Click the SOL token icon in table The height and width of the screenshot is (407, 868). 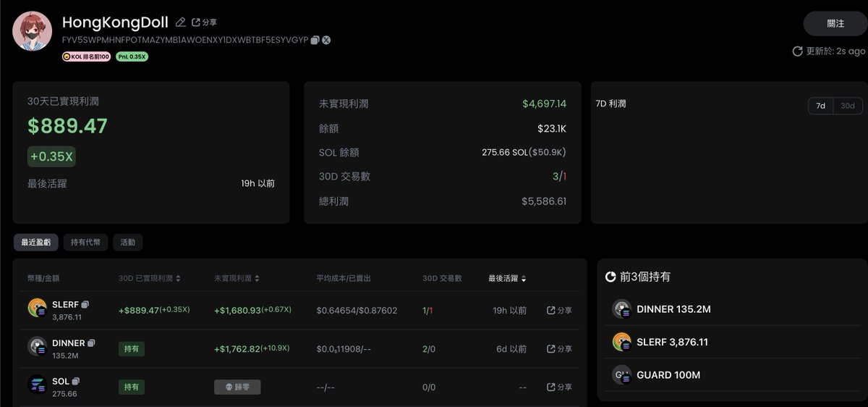tap(37, 385)
